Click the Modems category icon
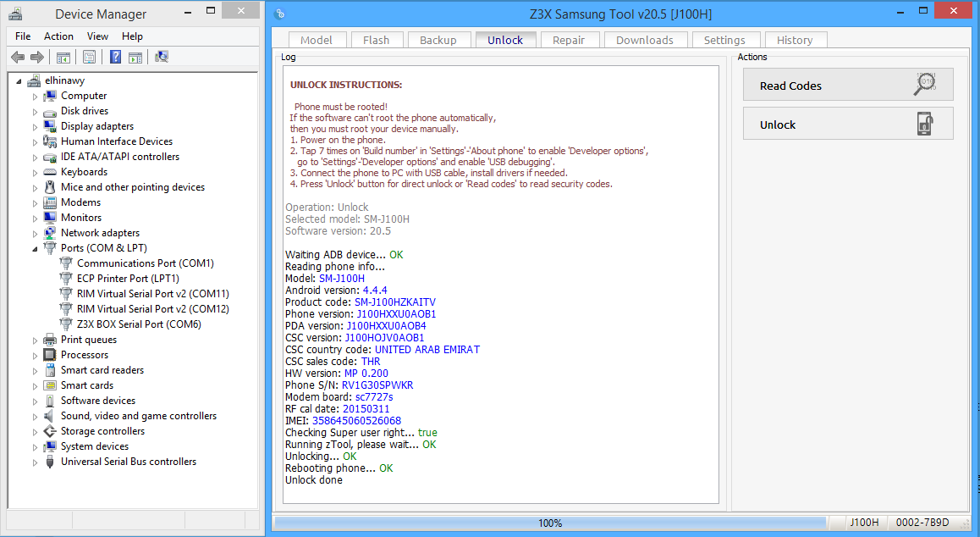The height and width of the screenshot is (537, 980). coord(50,202)
